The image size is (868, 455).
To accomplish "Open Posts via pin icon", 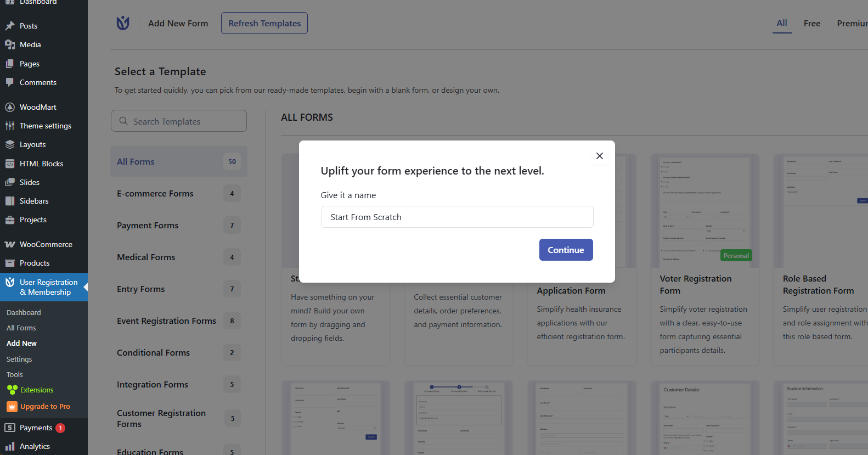I will point(10,26).
